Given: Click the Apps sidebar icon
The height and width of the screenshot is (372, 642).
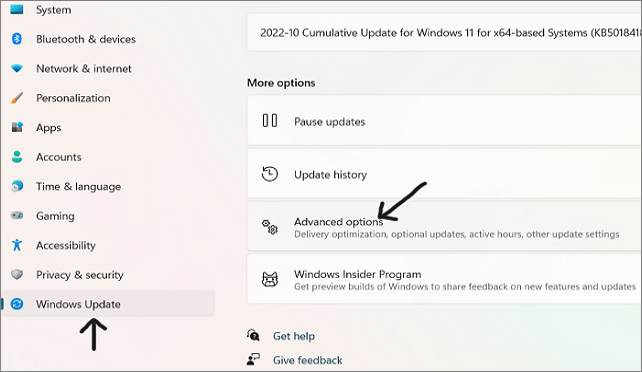Looking at the screenshot, I should [17, 127].
